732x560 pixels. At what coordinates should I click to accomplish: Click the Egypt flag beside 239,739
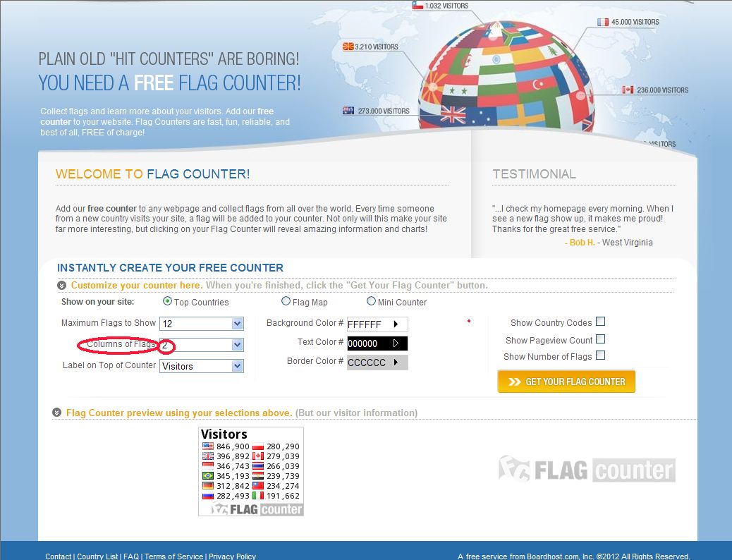click(x=258, y=476)
